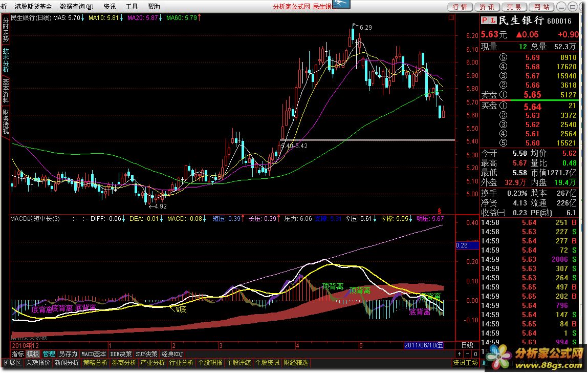Click the MACD的短中长(3) indicator title
Image resolution: width=588 pixels, height=373 pixels.
(x=35, y=219)
